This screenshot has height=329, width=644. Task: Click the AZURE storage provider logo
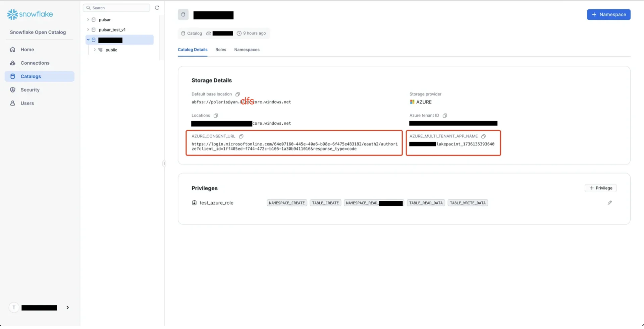[412, 102]
